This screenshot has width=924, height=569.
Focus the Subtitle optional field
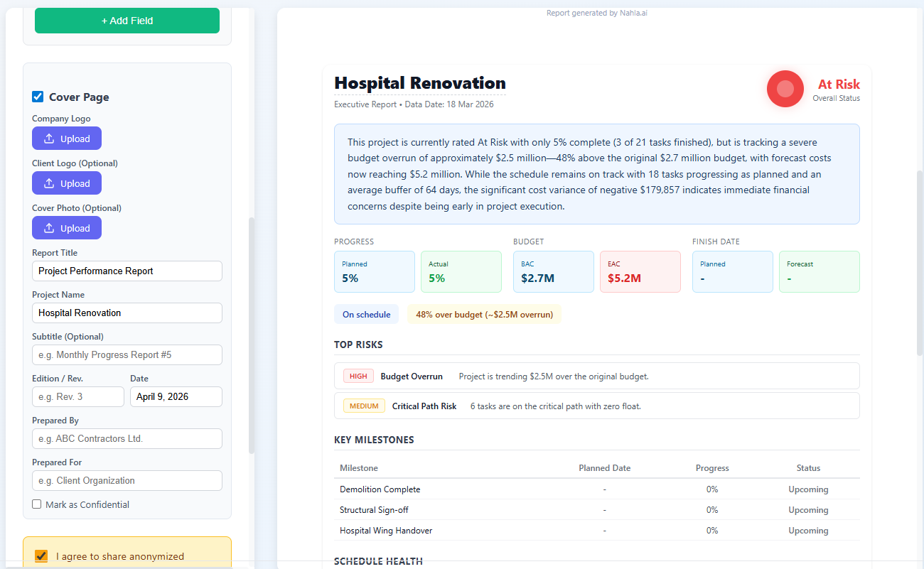(127, 354)
